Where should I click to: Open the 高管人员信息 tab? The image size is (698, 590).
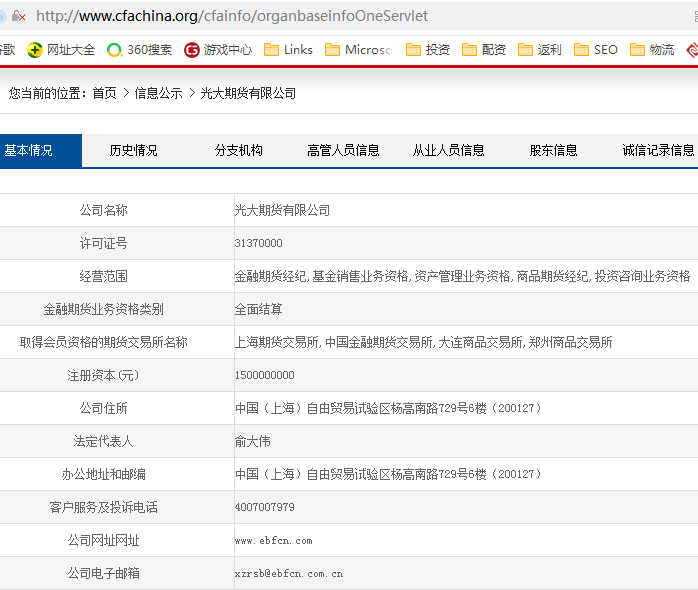[343, 151]
